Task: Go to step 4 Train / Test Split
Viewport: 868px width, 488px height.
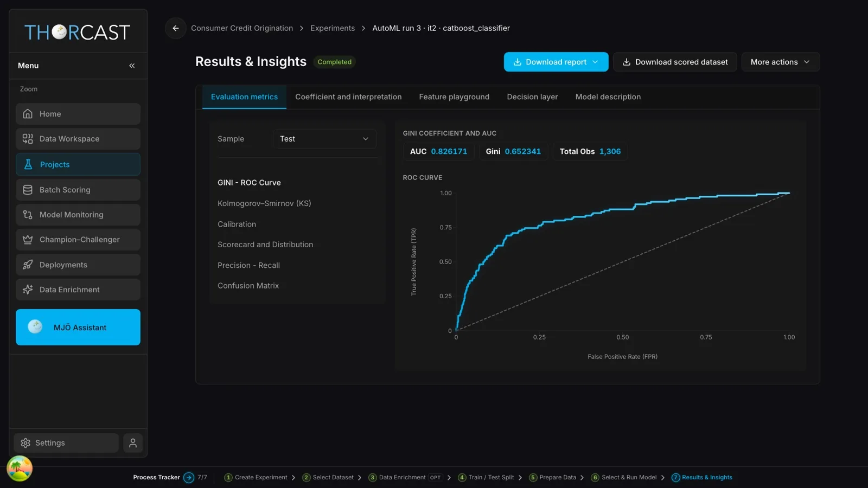Action: (486, 478)
